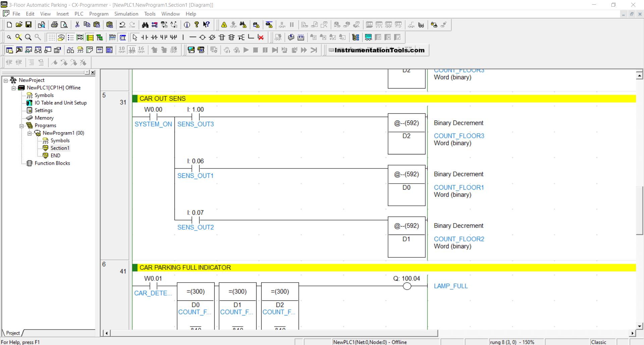644x345 pixels.
Task: Open the Simulation menu
Action: pos(126,14)
